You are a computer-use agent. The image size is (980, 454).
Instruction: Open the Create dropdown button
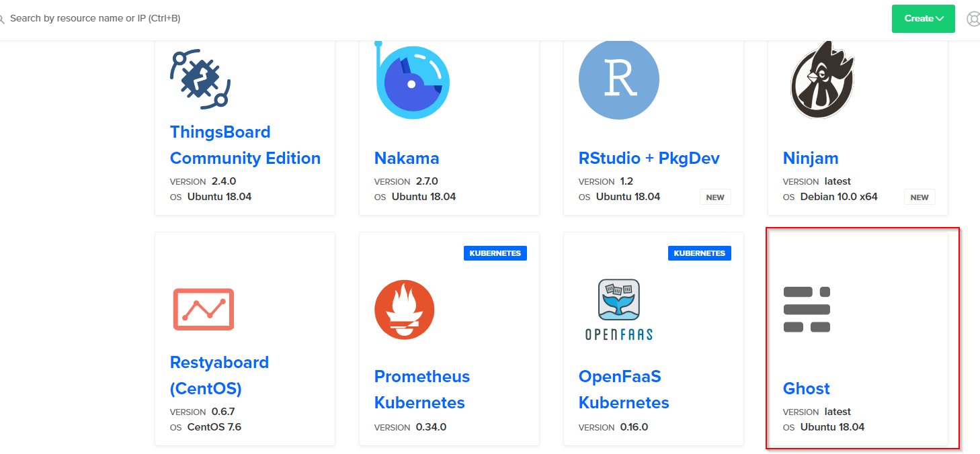(924, 19)
